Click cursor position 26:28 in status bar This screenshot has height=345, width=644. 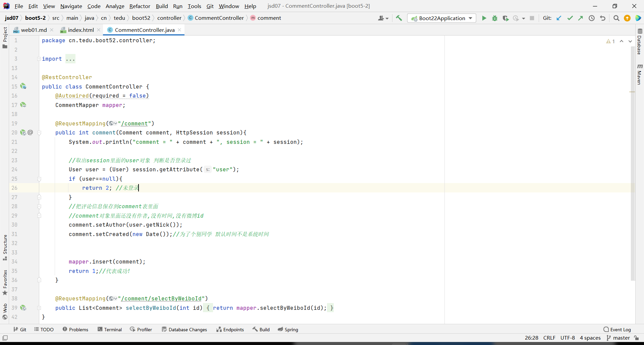531,338
